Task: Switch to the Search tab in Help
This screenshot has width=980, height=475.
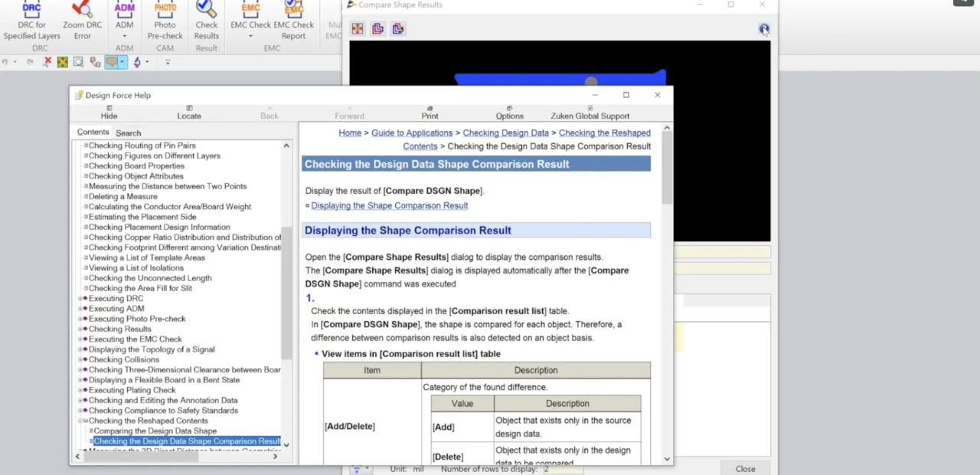Action: pos(128,133)
